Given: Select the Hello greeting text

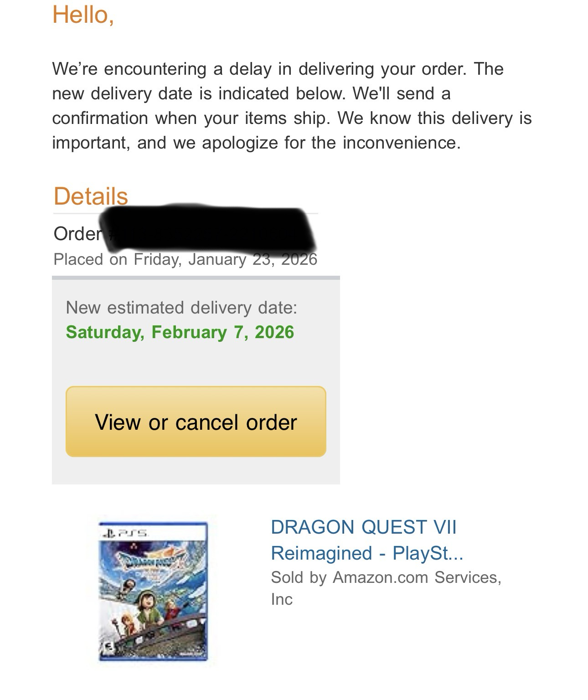Looking at the screenshot, I should (x=83, y=15).
